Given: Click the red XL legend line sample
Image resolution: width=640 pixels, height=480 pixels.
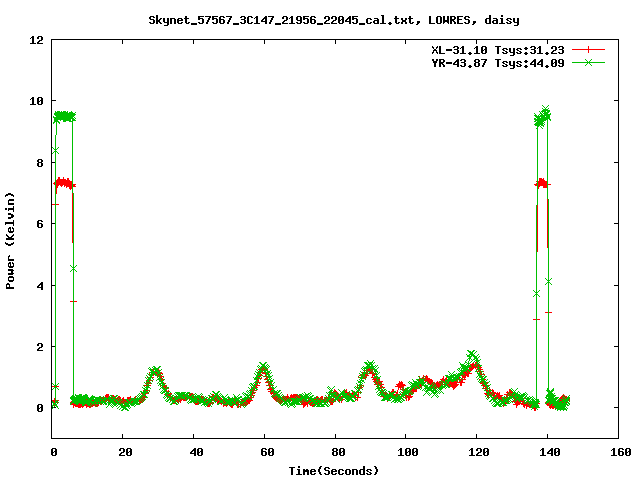Looking at the screenshot, I should (588, 50).
